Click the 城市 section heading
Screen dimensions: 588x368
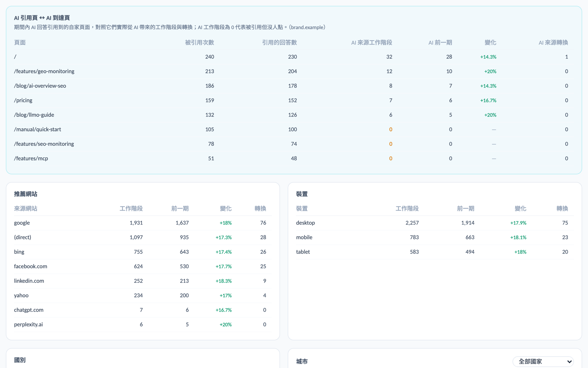pos(302,361)
